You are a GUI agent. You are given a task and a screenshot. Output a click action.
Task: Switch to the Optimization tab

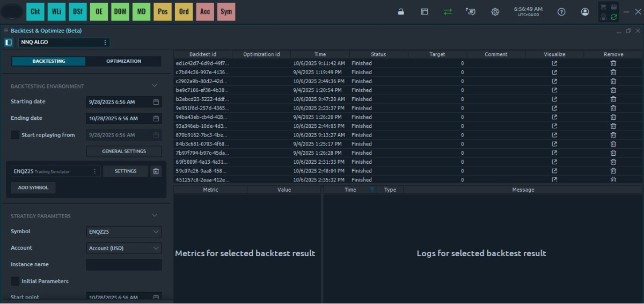click(123, 61)
